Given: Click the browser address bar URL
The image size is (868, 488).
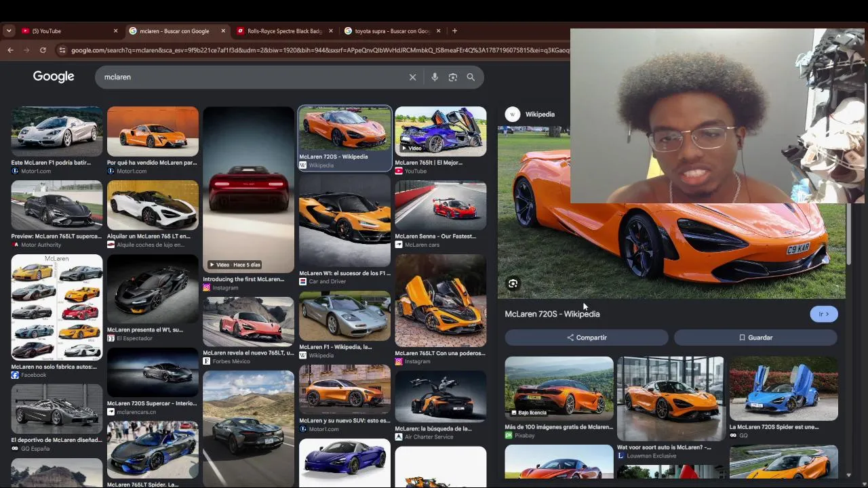Looking at the screenshot, I should tap(319, 50).
